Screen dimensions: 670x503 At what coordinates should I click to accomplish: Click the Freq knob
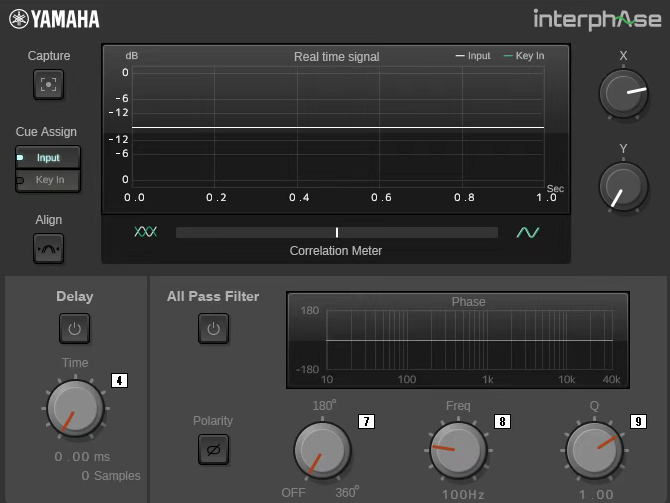coord(458,450)
